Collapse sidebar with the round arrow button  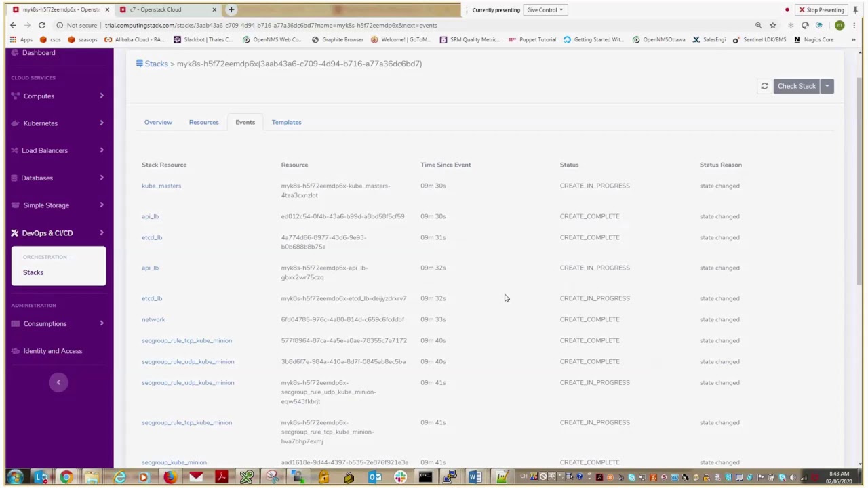[x=58, y=382]
